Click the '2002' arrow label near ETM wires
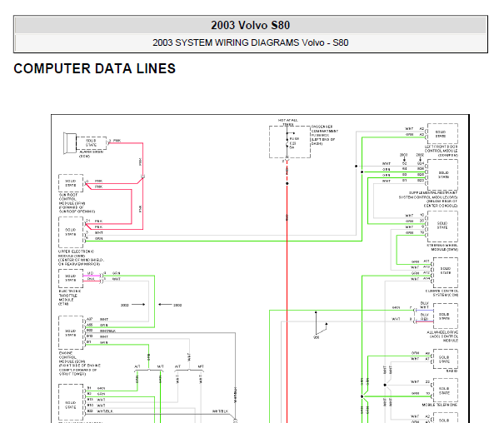The width and height of the screenshot is (504, 423). (x=125, y=305)
